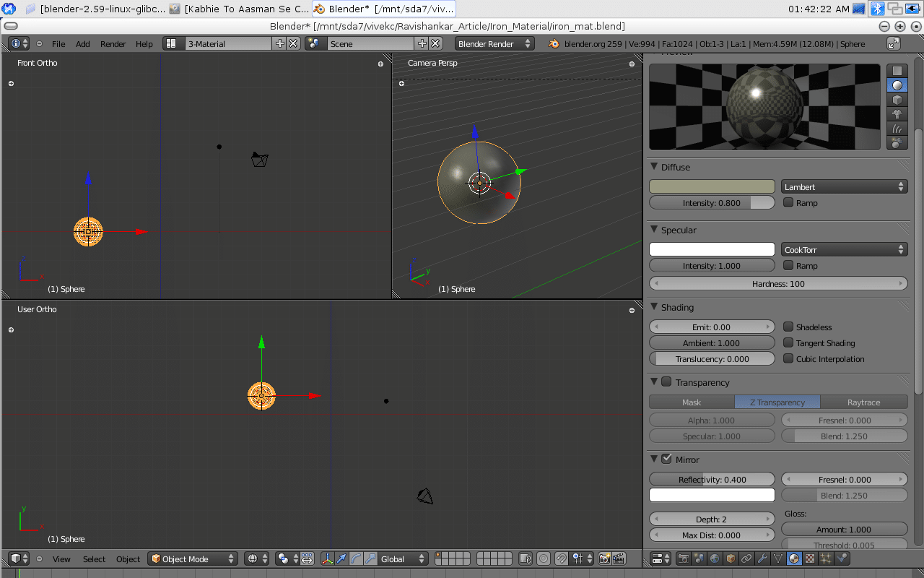Open the Object Mode dropdown
924x578 pixels.
pos(193,558)
